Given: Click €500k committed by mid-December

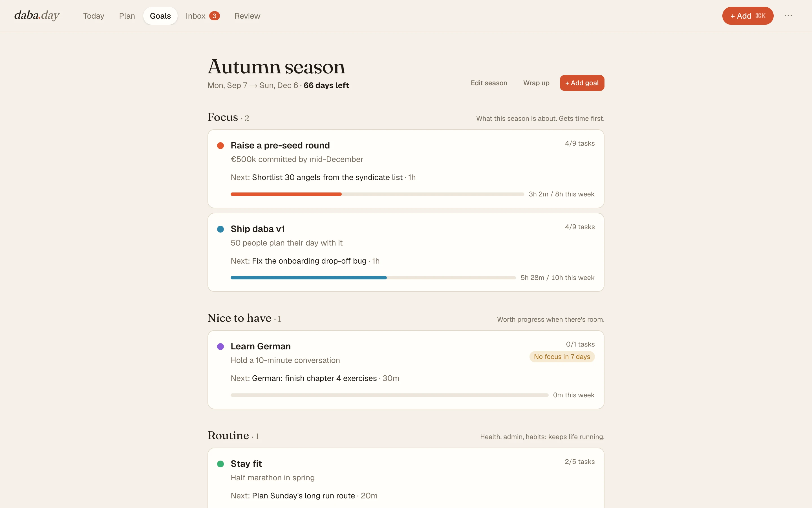Looking at the screenshot, I should pyautogui.click(x=297, y=159).
